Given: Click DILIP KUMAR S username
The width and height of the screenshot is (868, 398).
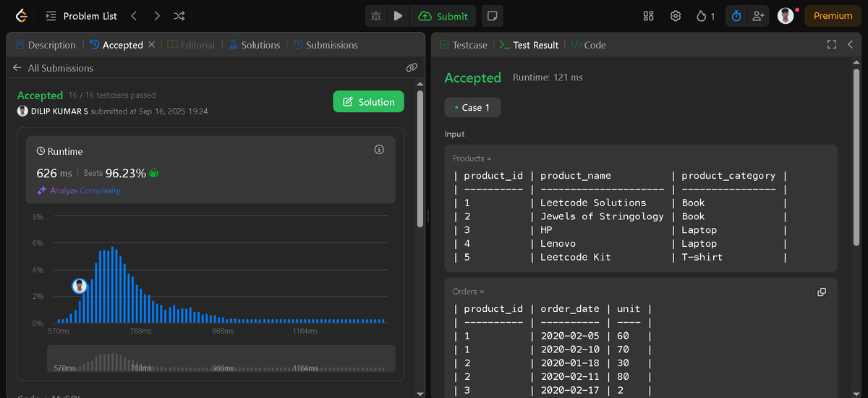Looking at the screenshot, I should 60,111.
